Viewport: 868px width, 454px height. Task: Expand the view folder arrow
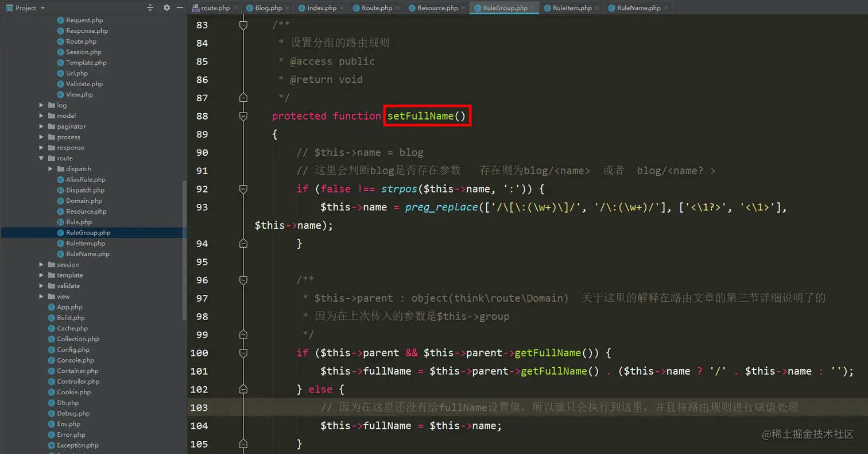[41, 297]
